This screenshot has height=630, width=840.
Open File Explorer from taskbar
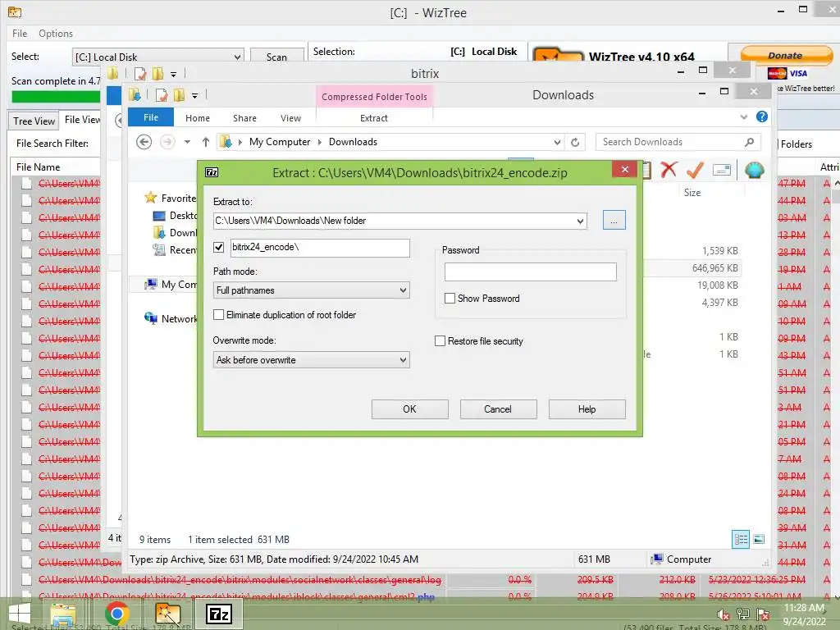click(x=62, y=614)
